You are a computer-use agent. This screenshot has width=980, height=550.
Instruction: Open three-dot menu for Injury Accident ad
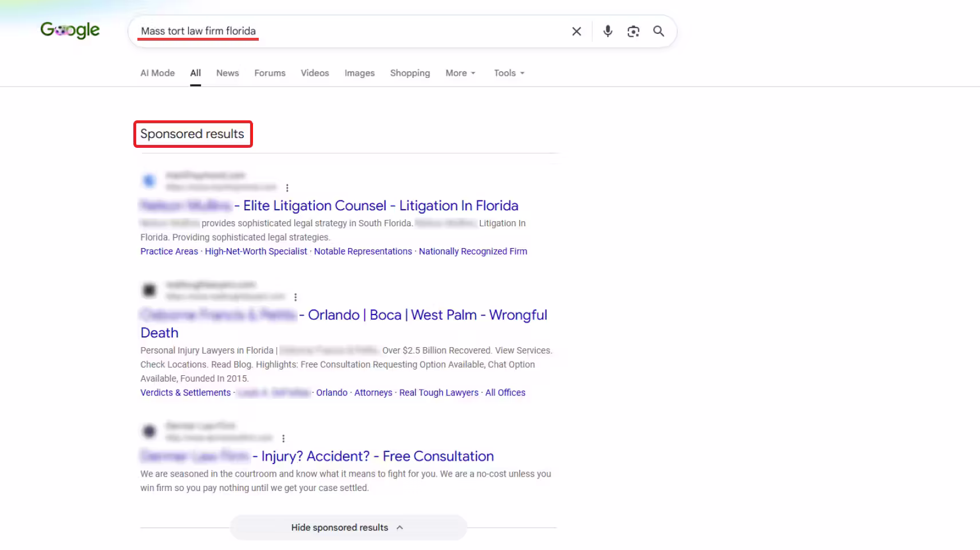(x=283, y=438)
